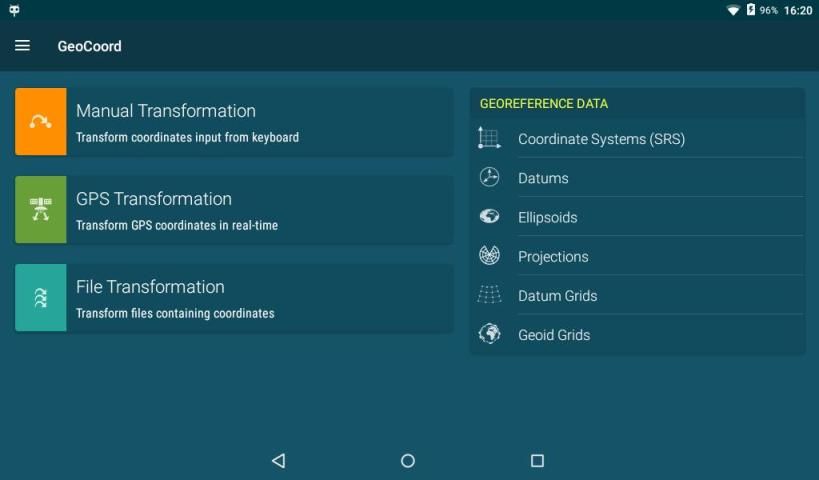
Task: Tap the orange Manual Transformation icon
Action: [x=41, y=122]
